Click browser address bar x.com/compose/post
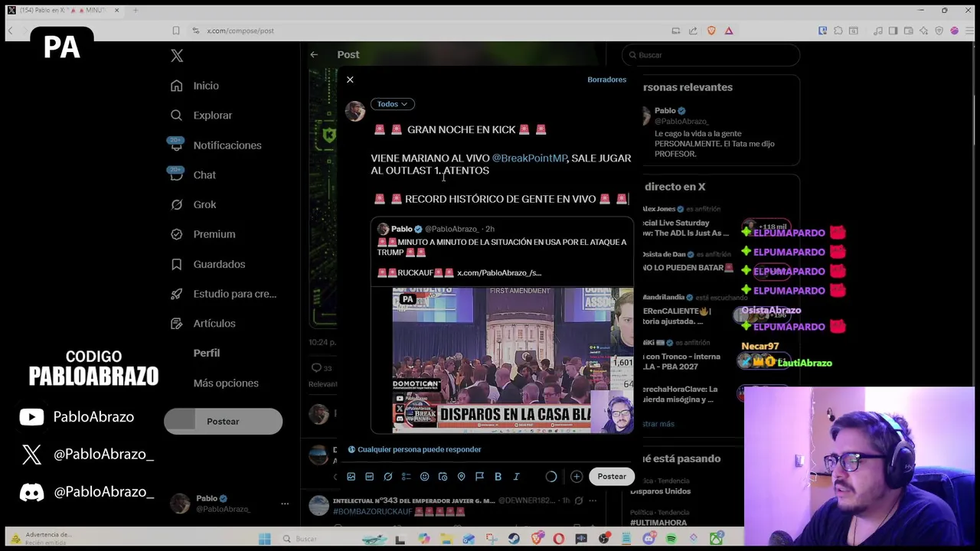980x551 pixels. point(240,31)
